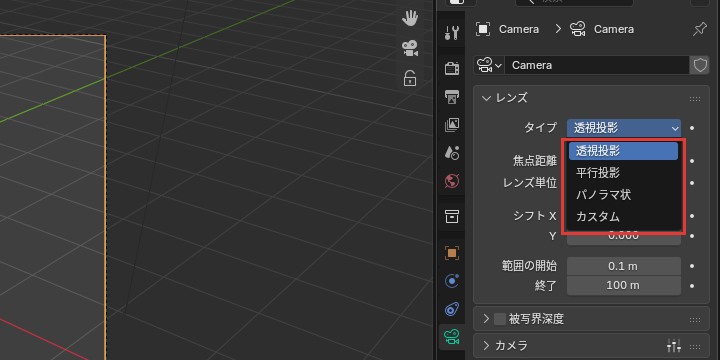Click the Camera object breadcrumb icon
The width and height of the screenshot is (720, 360).
pyautogui.click(x=483, y=29)
